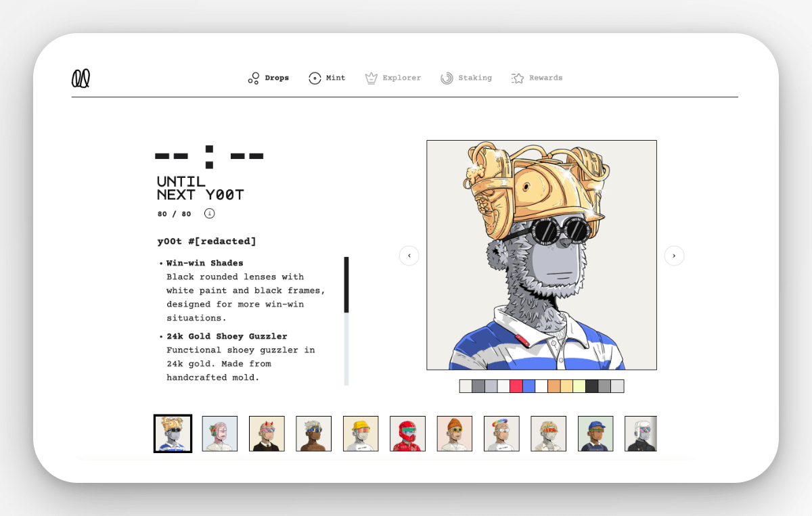
Task: Select the devil horns y00t thumbnail
Action: click(x=267, y=433)
